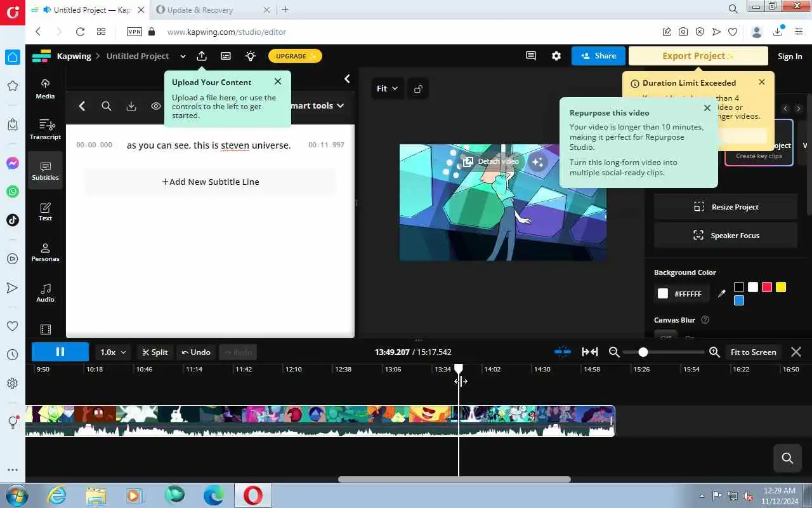Image resolution: width=812 pixels, height=508 pixels.
Task: Close the Repurpose this video popup
Action: 707,108
